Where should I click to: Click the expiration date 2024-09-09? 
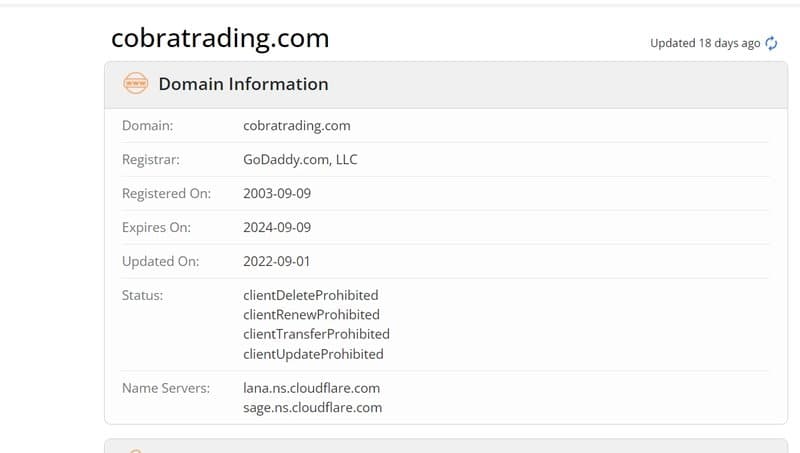coord(277,228)
